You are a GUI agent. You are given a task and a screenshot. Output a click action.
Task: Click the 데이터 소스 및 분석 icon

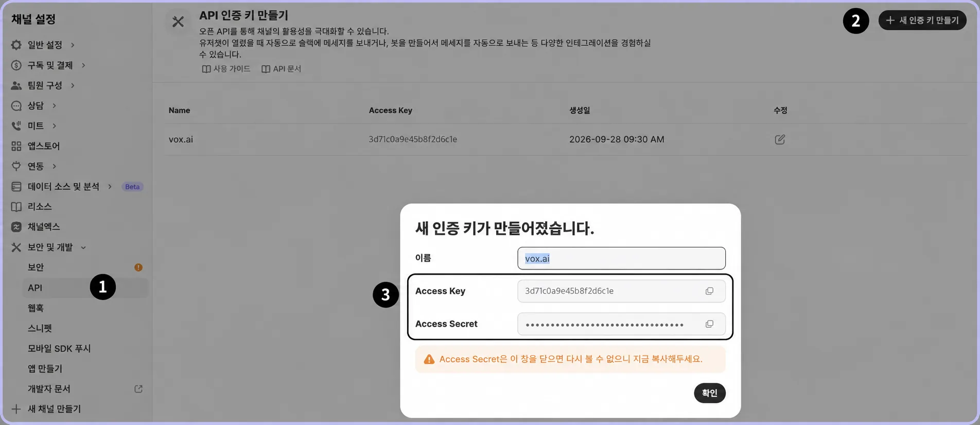[x=16, y=186]
